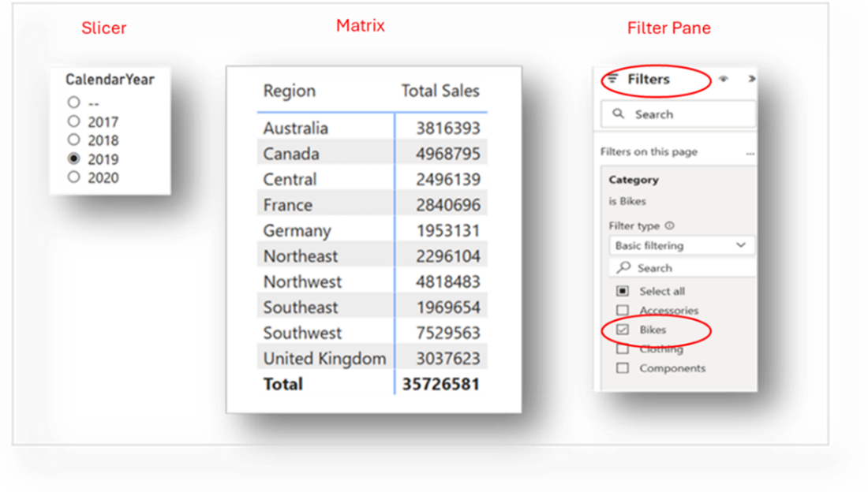Viewport: 868px width, 492px height.
Task: Uncheck the Bikes checkbox
Action: (623, 330)
